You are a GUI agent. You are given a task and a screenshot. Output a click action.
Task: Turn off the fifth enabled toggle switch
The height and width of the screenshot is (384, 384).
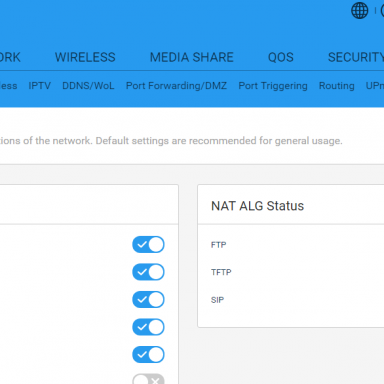[x=148, y=355]
